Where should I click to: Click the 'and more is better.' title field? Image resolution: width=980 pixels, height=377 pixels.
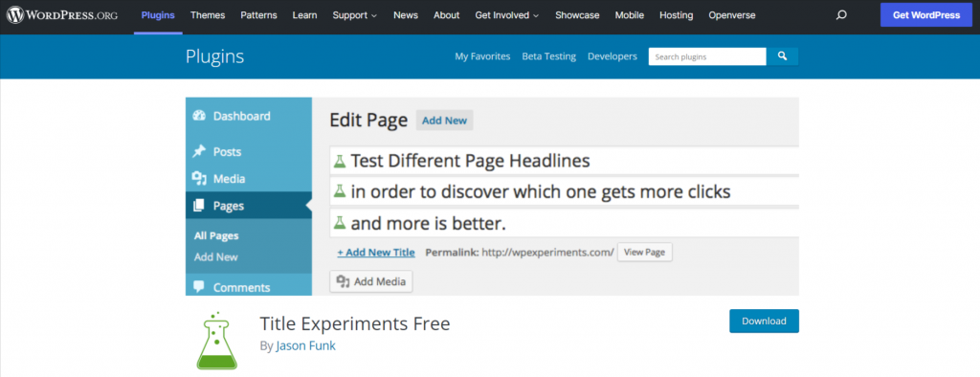(565, 223)
